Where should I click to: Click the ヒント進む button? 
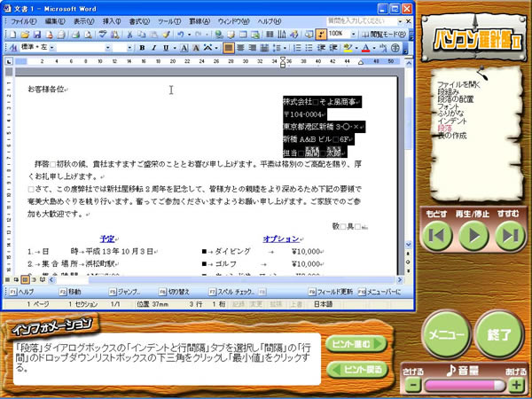(x=356, y=344)
